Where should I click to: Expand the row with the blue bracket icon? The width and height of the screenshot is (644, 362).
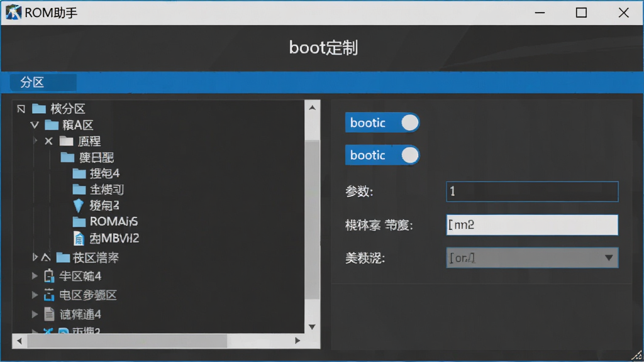coord(35,295)
